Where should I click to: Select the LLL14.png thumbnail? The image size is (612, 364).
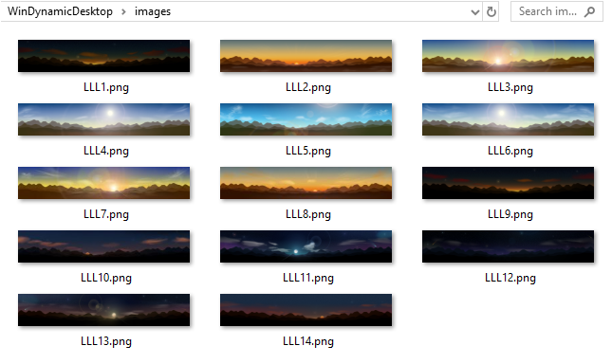pos(306,310)
